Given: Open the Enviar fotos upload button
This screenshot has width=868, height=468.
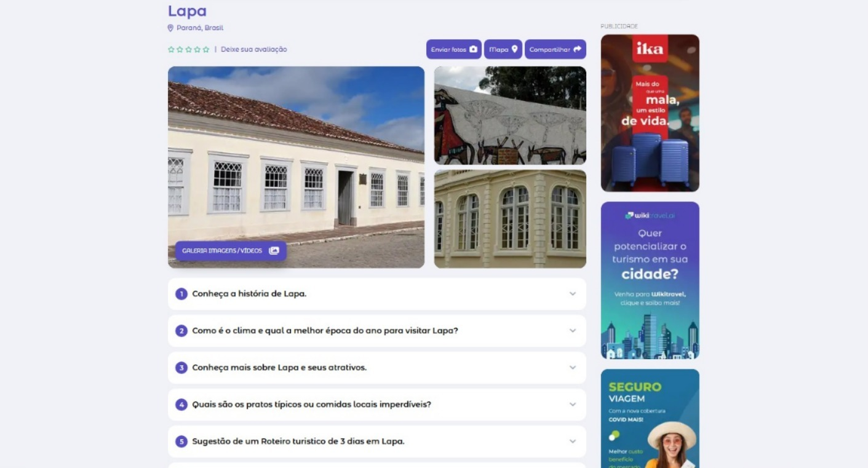Looking at the screenshot, I should (454, 49).
